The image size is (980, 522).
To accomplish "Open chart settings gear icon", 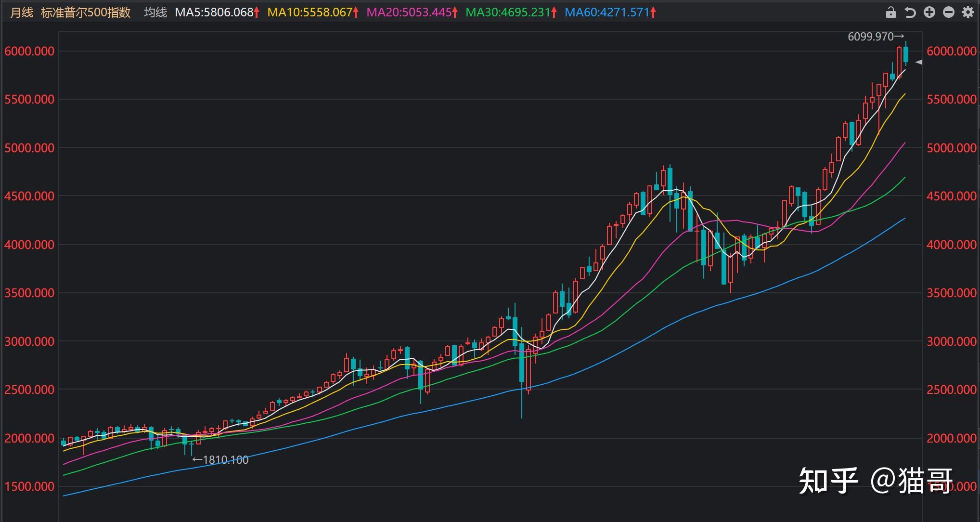I will click(x=968, y=13).
